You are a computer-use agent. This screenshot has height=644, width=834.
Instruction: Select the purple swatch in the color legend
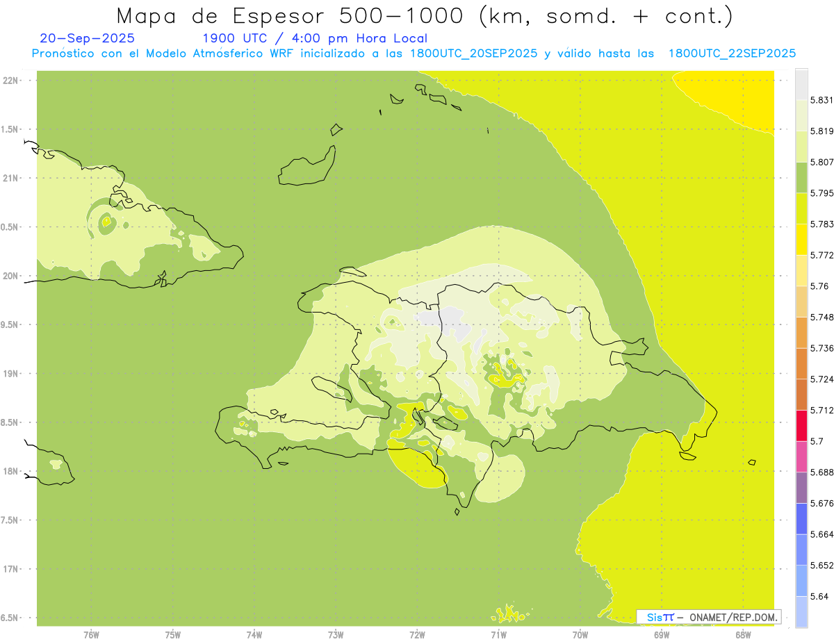pos(801,488)
